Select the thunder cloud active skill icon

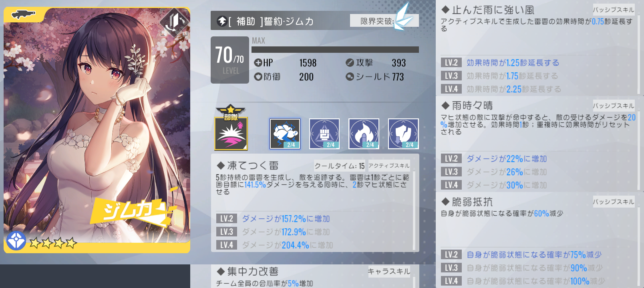click(285, 134)
